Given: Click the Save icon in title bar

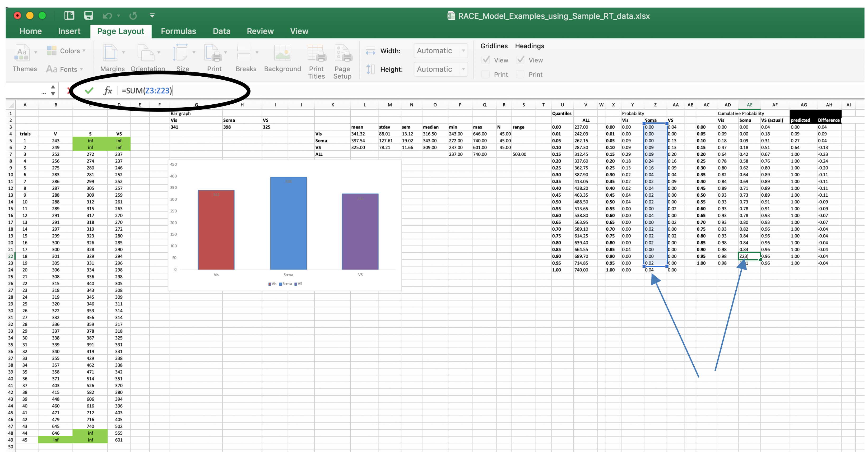Looking at the screenshot, I should pyautogui.click(x=88, y=16).
